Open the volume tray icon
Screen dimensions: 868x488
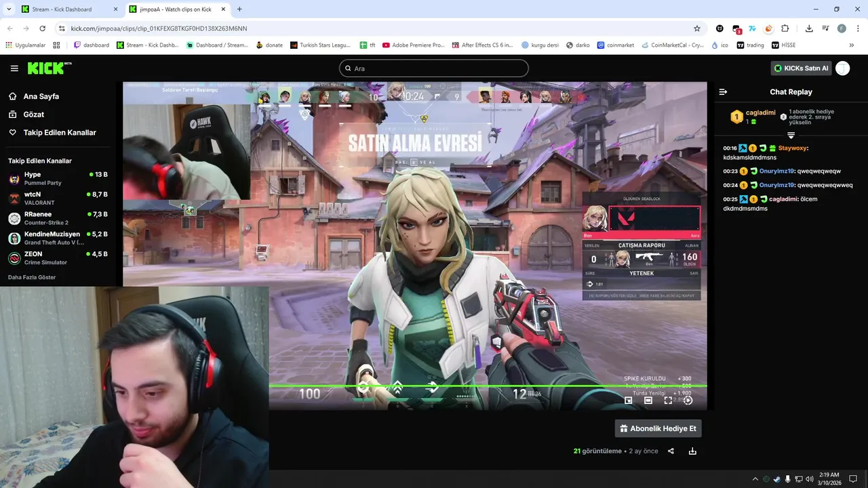(x=810, y=479)
